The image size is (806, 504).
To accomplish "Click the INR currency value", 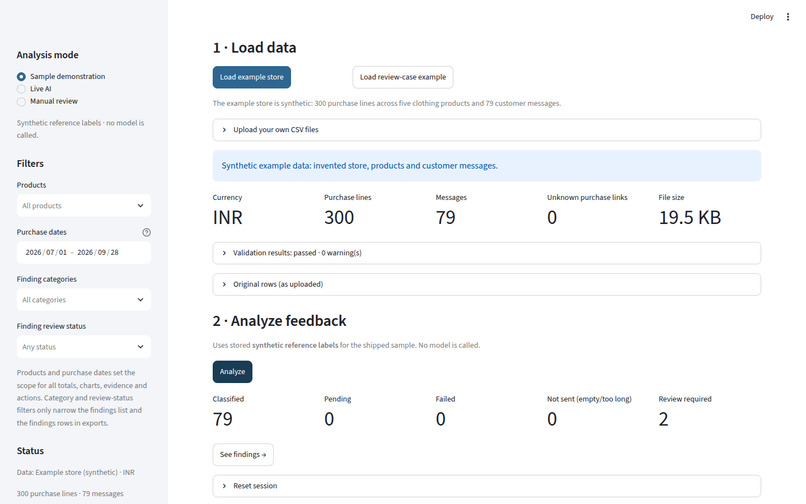I will click(228, 218).
